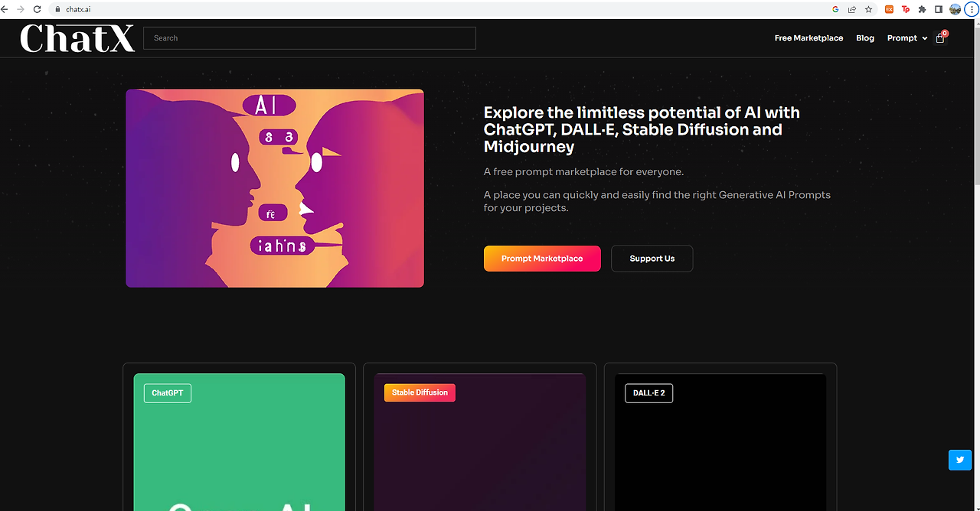Click 'A free prompt marketplace for everyone.' text
This screenshot has height=511, width=980.
pyautogui.click(x=584, y=172)
